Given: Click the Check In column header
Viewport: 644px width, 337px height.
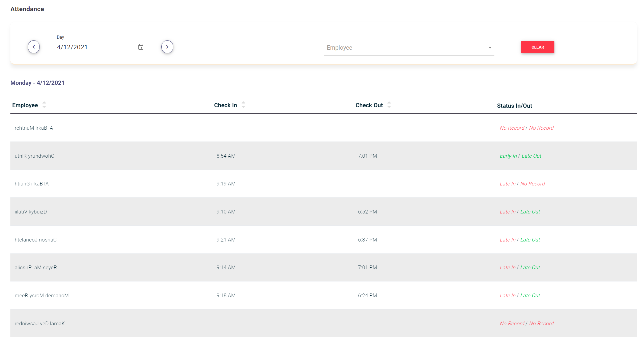Looking at the screenshot, I should 225,105.
